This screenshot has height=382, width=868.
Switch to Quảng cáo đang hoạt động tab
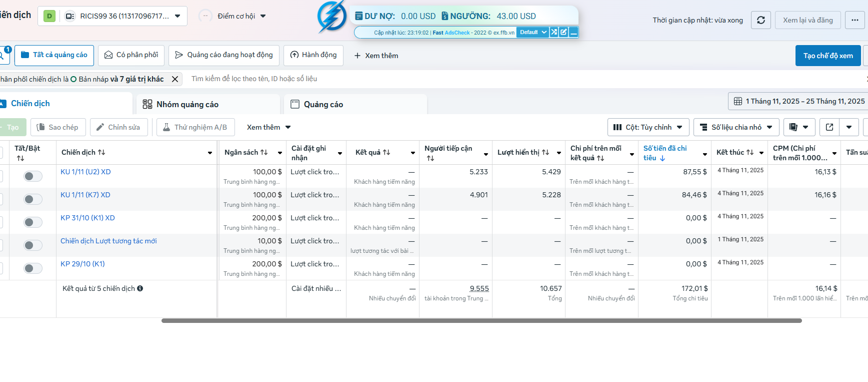pos(224,55)
